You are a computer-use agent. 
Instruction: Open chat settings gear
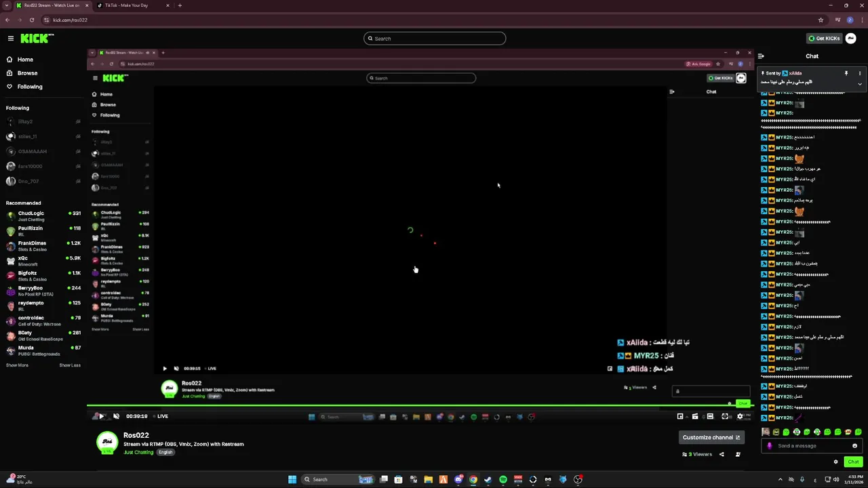click(x=835, y=462)
